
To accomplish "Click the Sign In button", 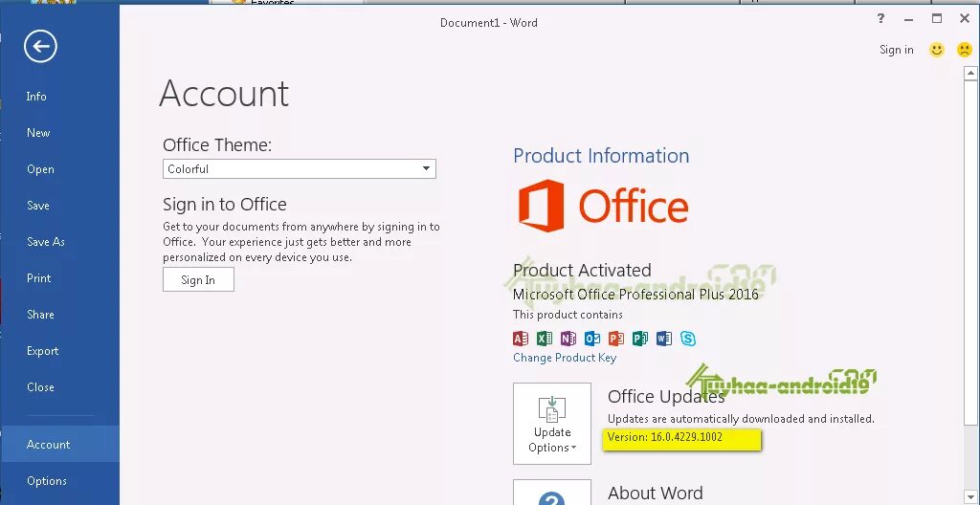I will pyautogui.click(x=198, y=279).
